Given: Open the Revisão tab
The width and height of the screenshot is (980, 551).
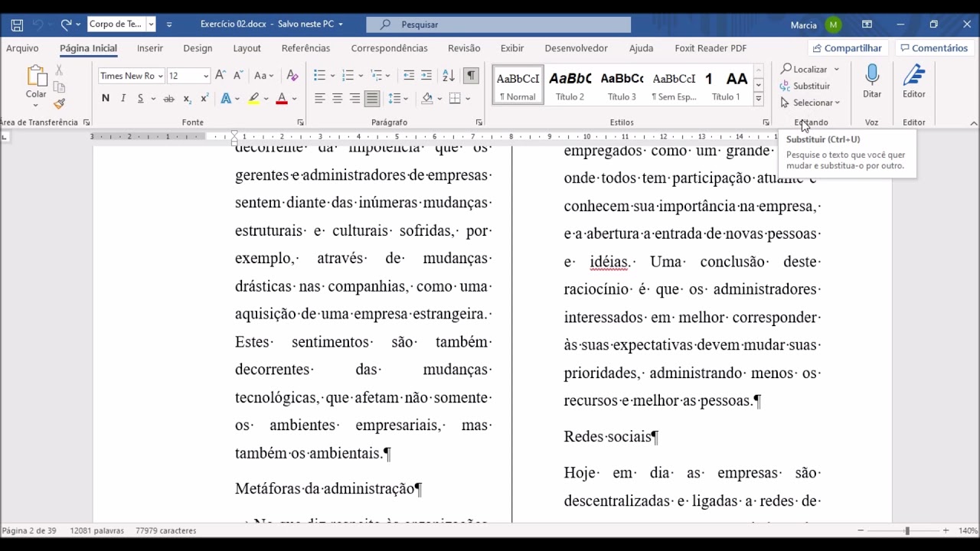Looking at the screenshot, I should coord(464,48).
